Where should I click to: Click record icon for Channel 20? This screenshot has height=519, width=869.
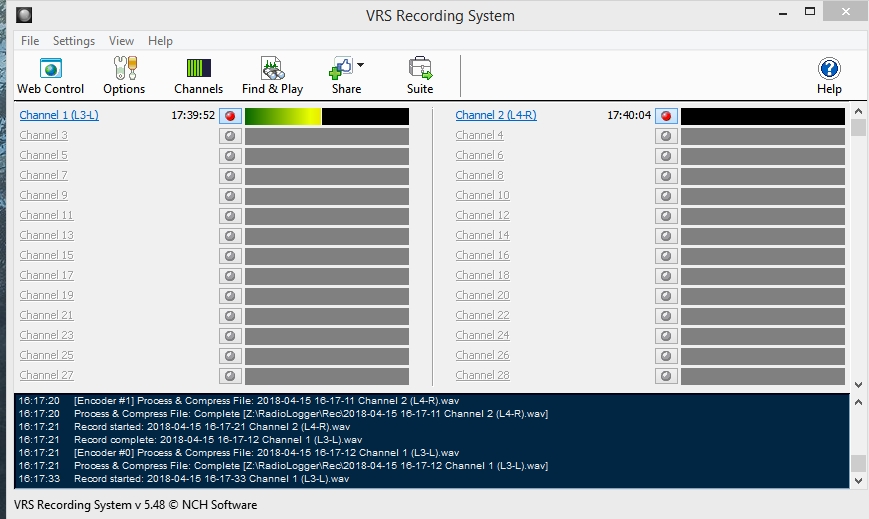pos(666,296)
